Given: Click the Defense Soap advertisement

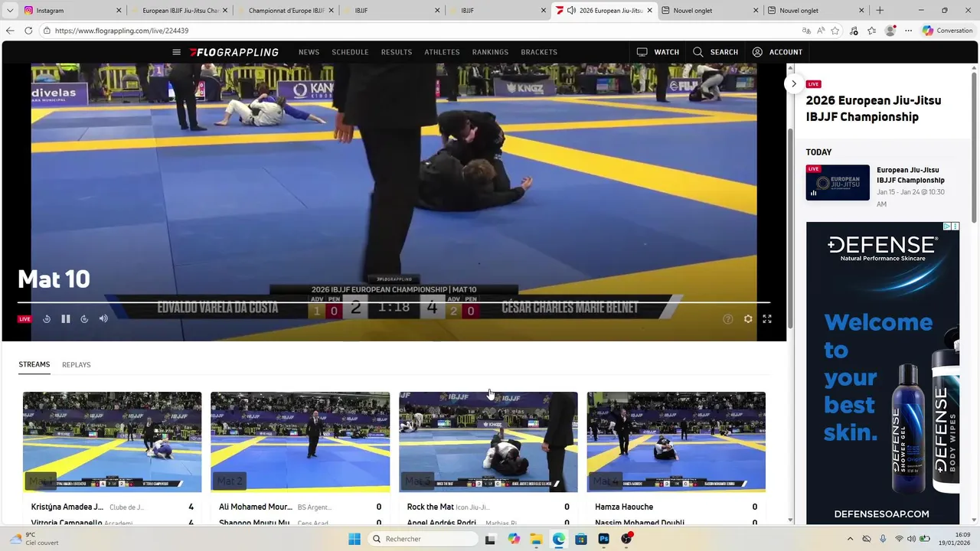Looking at the screenshot, I should tap(883, 373).
